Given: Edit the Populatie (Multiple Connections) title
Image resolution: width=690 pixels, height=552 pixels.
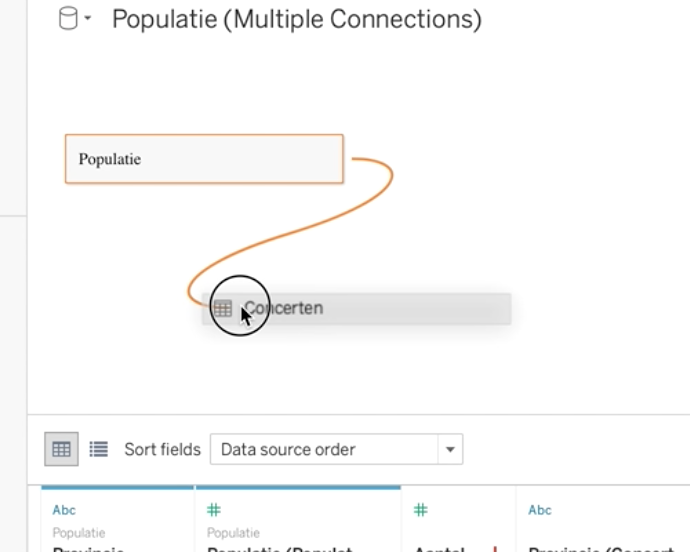Looking at the screenshot, I should click(x=296, y=19).
